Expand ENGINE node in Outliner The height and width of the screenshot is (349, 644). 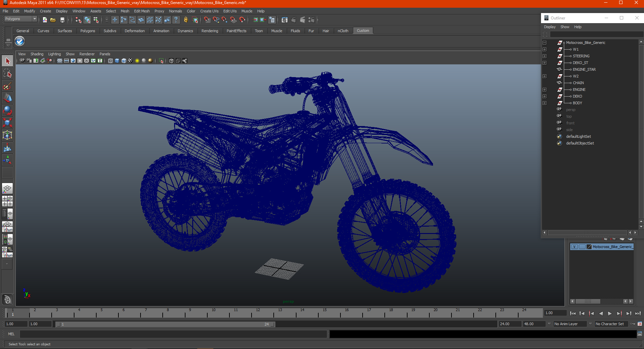545,90
